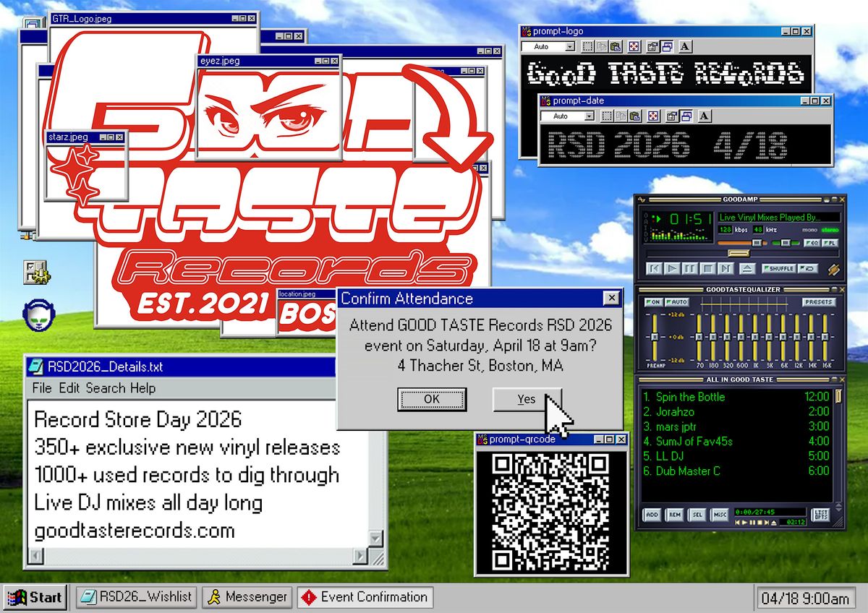868x613 pixels.
Task: Click the Eject button in GOODAMP
Action: coord(748,268)
